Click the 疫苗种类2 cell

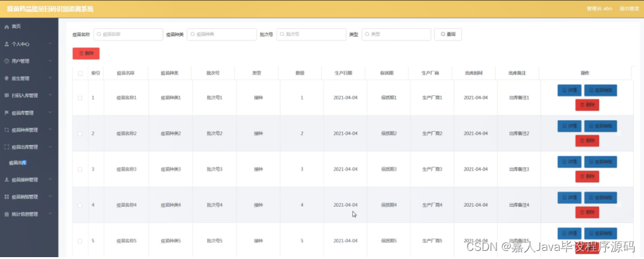(171, 134)
